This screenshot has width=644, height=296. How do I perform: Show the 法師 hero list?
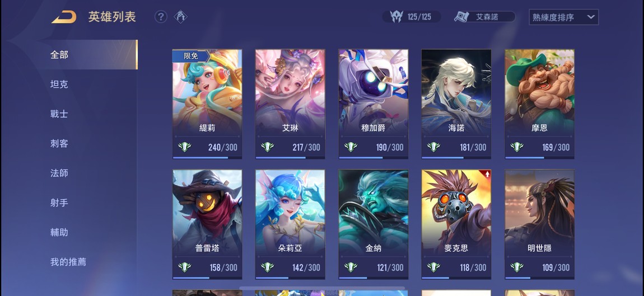[x=59, y=173]
